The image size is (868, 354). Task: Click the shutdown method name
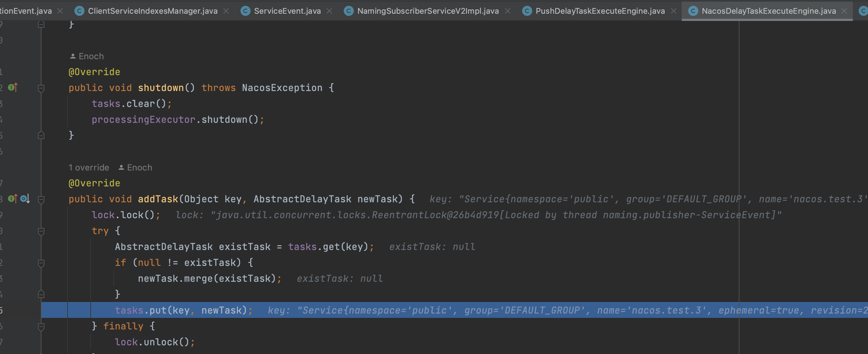(161, 88)
